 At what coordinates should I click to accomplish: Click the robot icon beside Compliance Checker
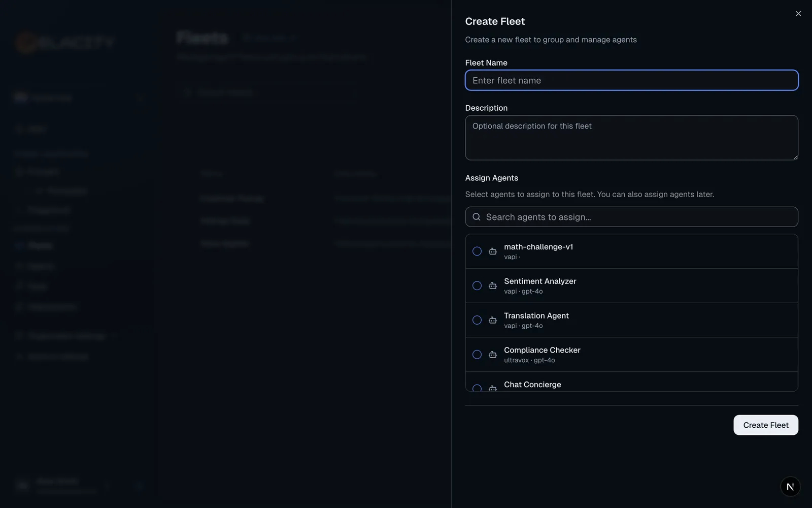(x=493, y=355)
